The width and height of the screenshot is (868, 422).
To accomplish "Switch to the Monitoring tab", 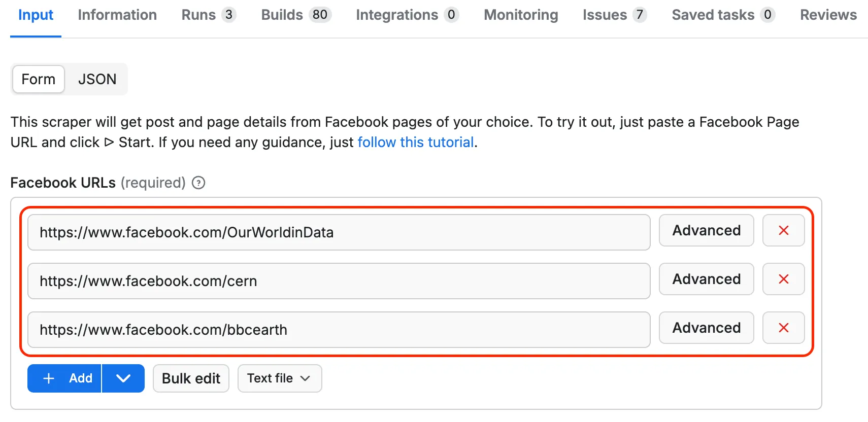I will (x=520, y=15).
